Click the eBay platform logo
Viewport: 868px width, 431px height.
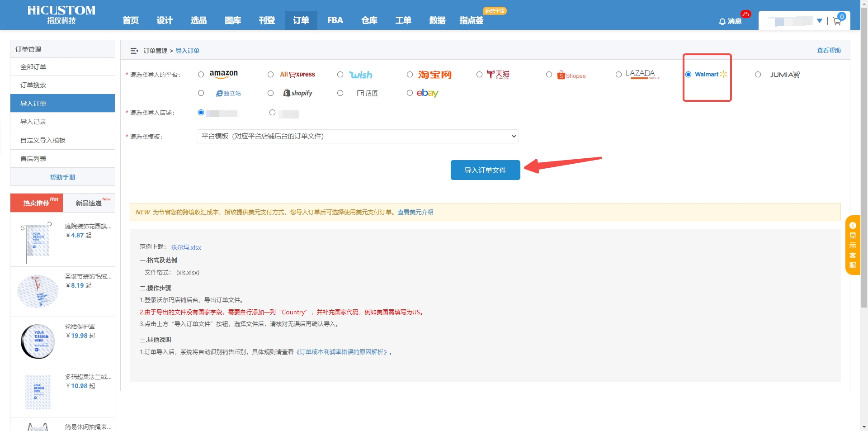click(428, 93)
